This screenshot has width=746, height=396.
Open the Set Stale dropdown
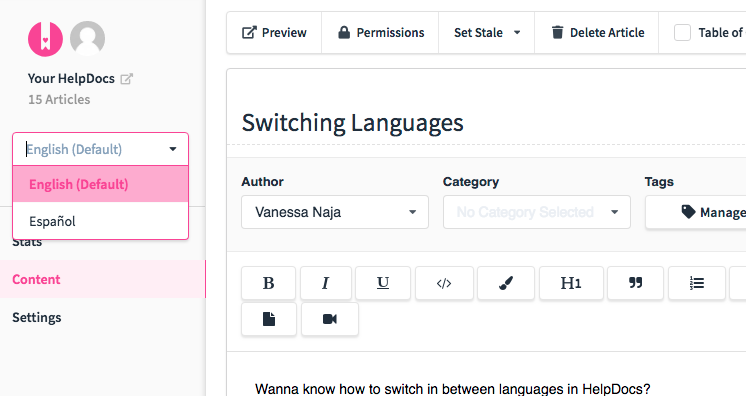(487, 32)
